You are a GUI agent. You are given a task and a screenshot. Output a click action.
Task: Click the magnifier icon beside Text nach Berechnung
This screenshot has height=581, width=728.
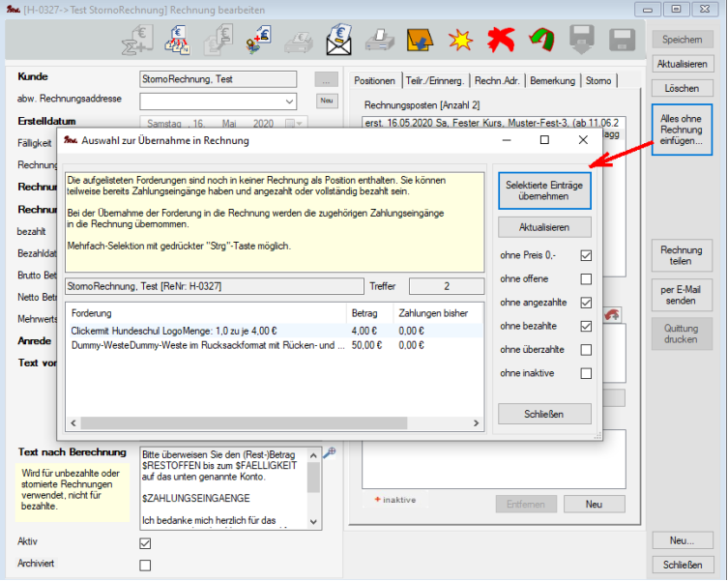(330, 451)
